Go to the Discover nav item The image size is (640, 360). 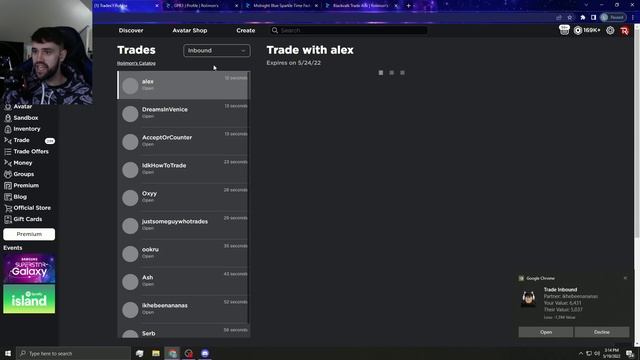[x=131, y=30]
